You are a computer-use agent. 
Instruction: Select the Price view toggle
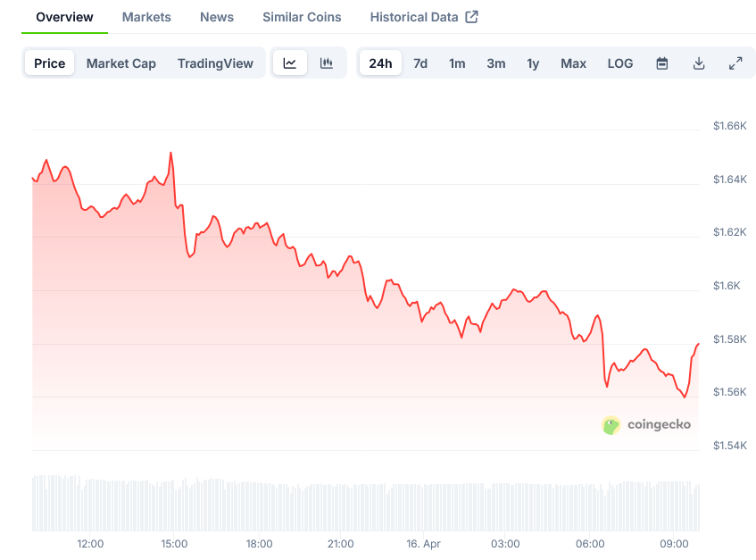click(x=50, y=63)
